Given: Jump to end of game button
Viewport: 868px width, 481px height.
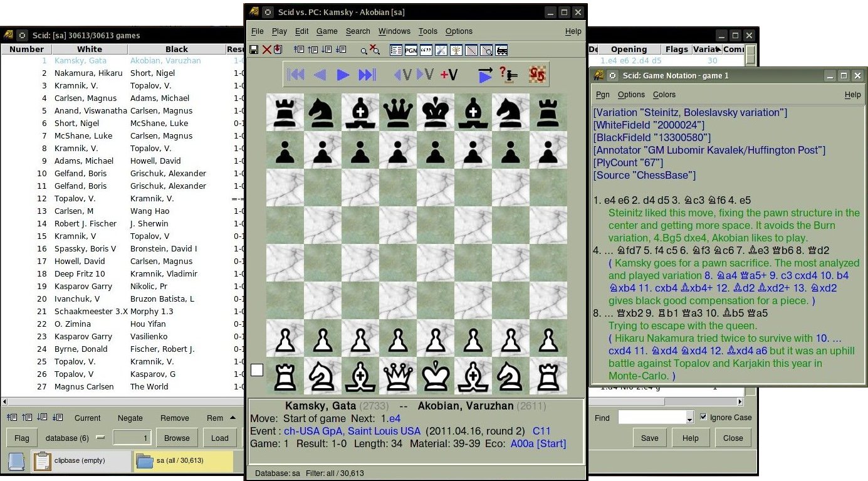Looking at the screenshot, I should (367, 75).
